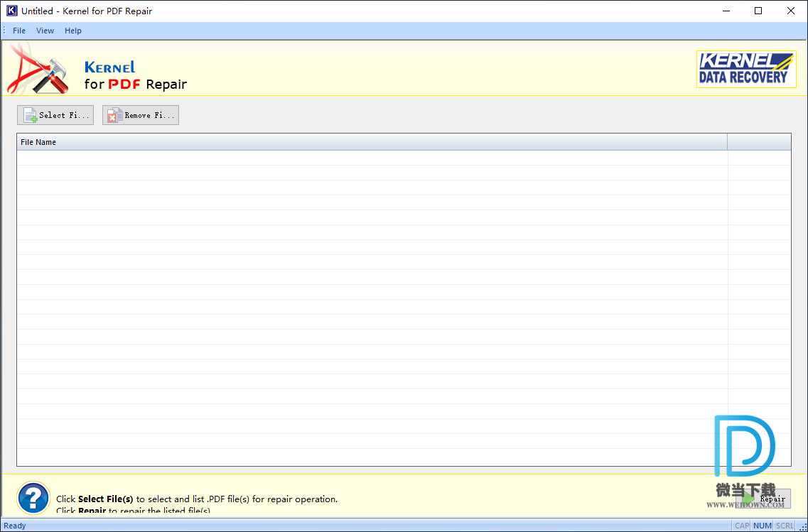Click the File Name column header
The width and height of the screenshot is (808, 532).
372,142
